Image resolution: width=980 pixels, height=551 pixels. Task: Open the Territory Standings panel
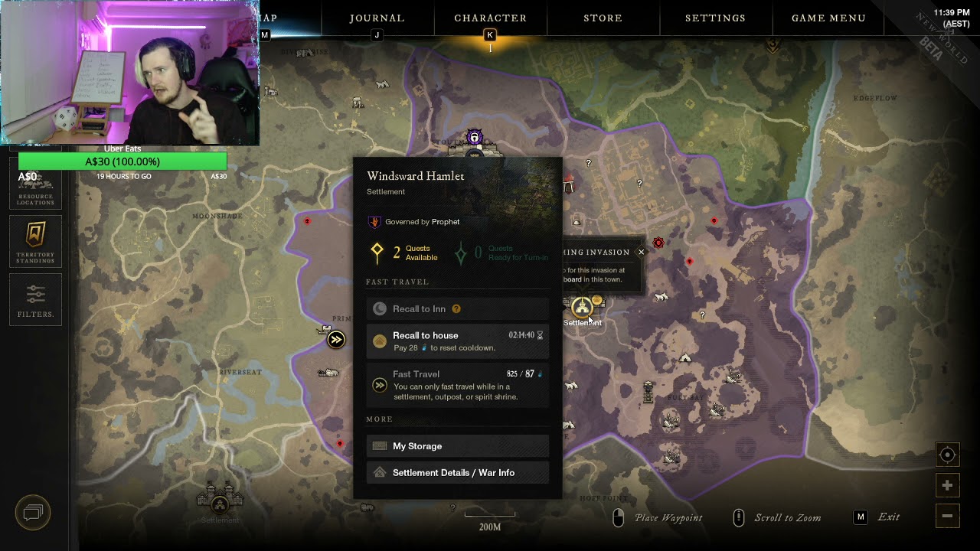[x=35, y=241]
